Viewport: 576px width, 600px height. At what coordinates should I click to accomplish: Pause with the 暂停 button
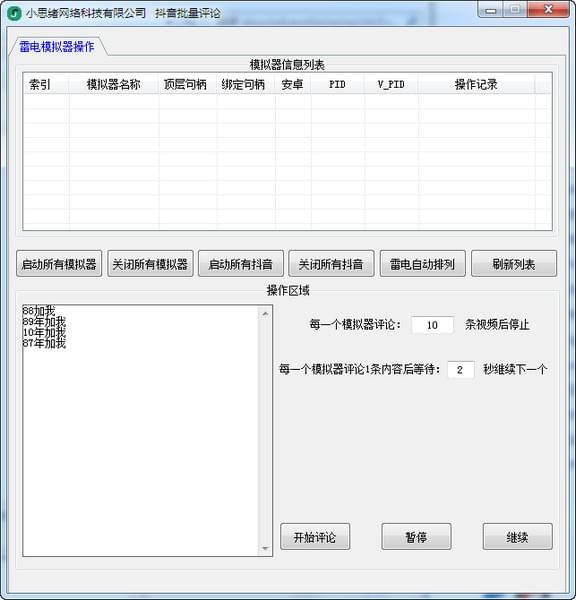416,537
